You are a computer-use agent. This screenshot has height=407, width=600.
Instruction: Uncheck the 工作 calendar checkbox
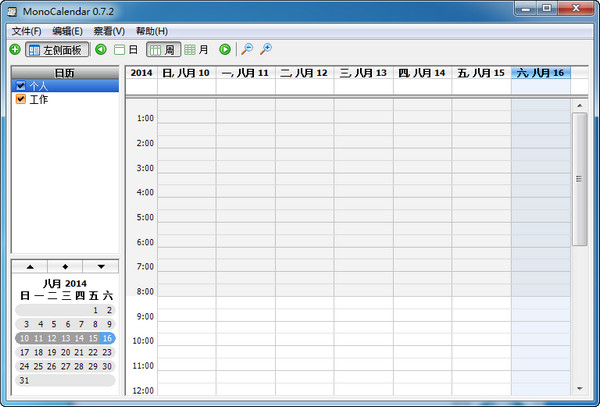pos(21,99)
